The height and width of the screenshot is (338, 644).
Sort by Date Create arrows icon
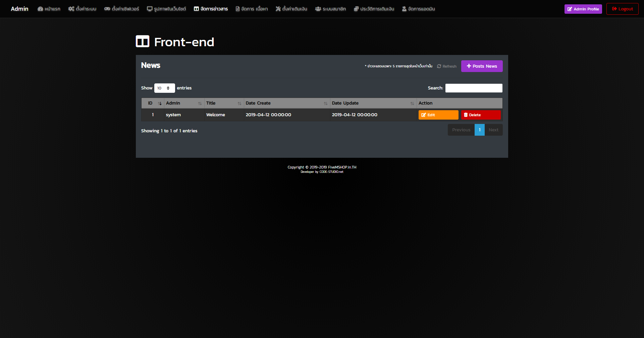click(326, 104)
